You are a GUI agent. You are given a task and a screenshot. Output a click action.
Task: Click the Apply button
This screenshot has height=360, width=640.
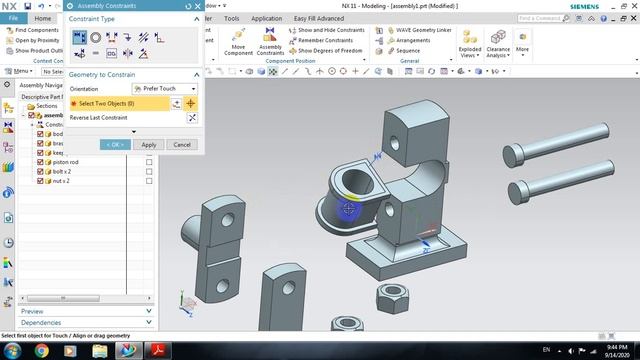point(149,145)
